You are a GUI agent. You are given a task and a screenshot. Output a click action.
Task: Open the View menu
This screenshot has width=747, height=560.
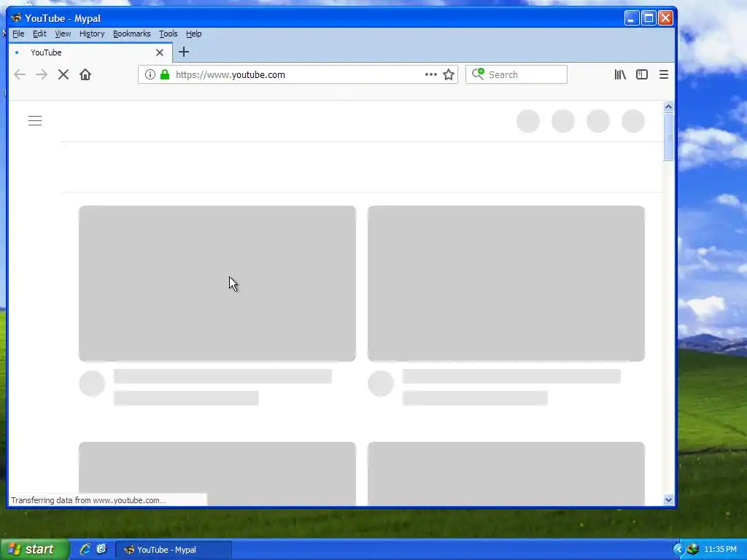tap(63, 34)
